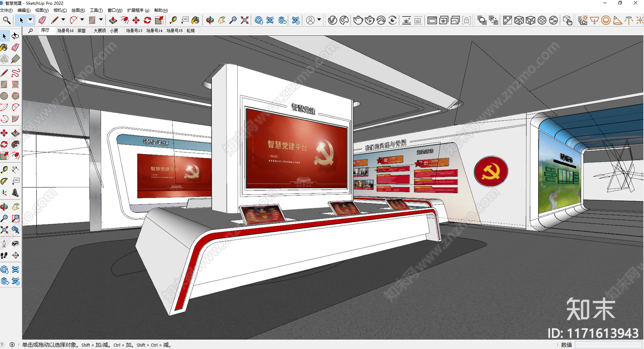Viewport: 644px width, 349px height.
Task: Pick the Tape Measure tool in top toolbar
Action: click(173, 20)
